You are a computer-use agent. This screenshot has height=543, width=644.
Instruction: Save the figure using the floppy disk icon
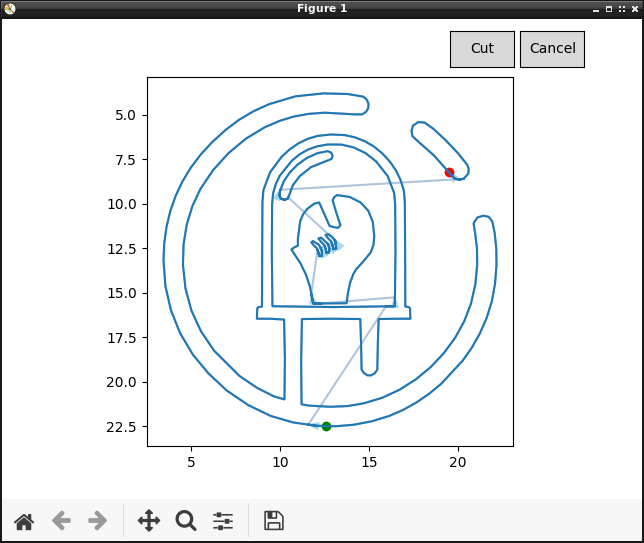pyautogui.click(x=274, y=520)
